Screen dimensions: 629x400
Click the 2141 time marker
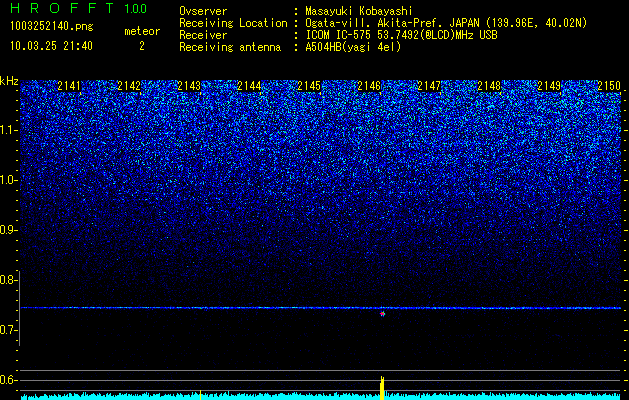point(69,86)
